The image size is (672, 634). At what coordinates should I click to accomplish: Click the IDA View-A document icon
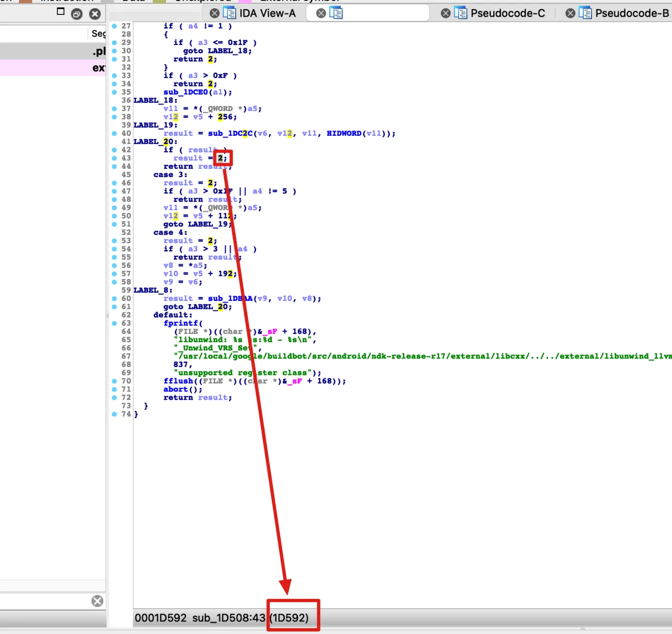(x=229, y=13)
